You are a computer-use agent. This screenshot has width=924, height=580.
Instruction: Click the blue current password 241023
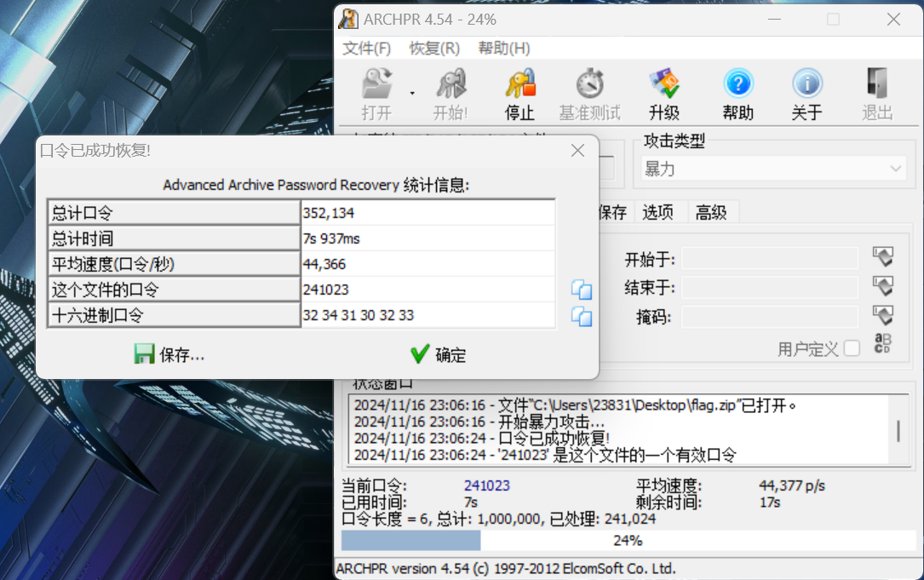487,485
